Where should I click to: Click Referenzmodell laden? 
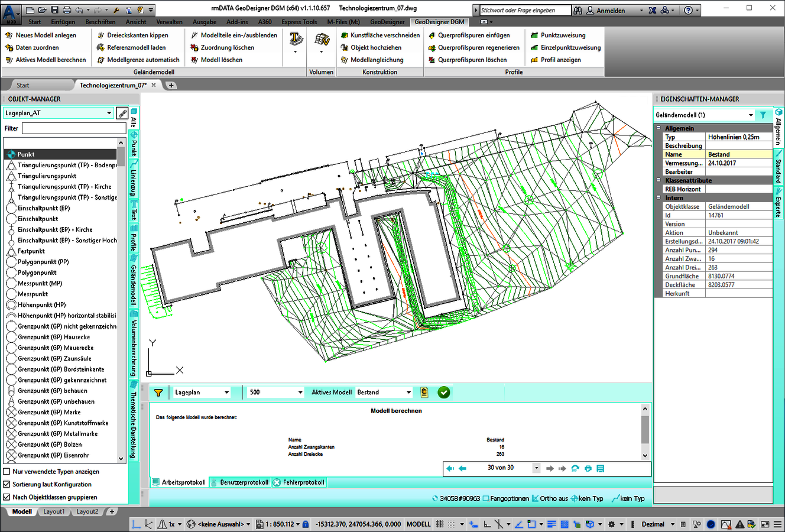[131, 48]
